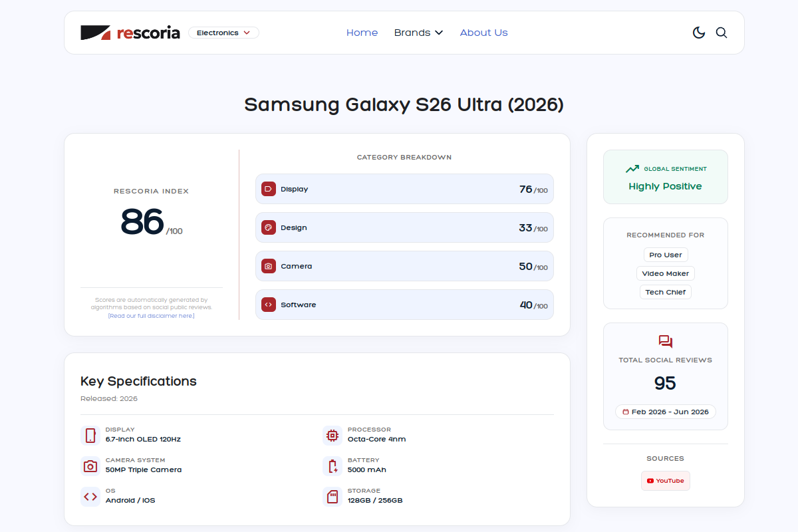Image resolution: width=798 pixels, height=532 pixels.
Task: Select the Software score row
Action: [x=404, y=305]
